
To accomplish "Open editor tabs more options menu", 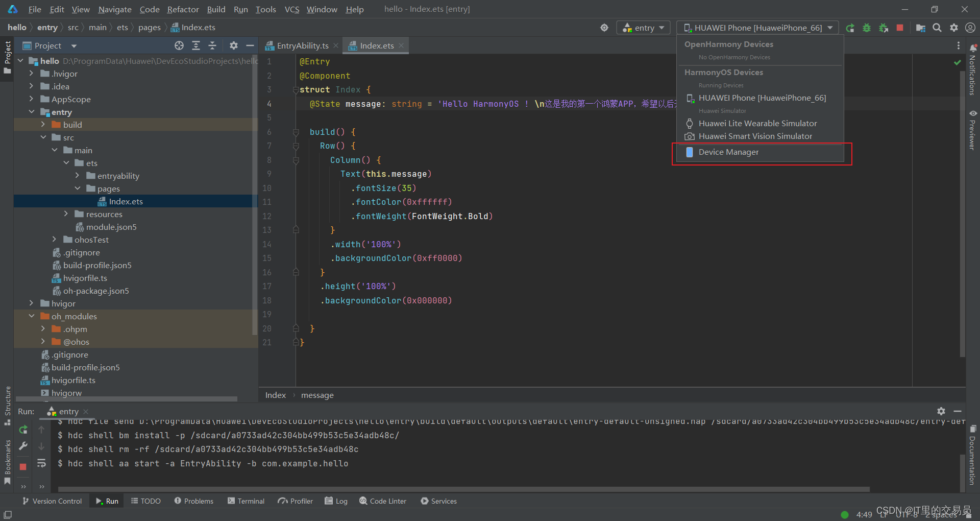I will [958, 45].
